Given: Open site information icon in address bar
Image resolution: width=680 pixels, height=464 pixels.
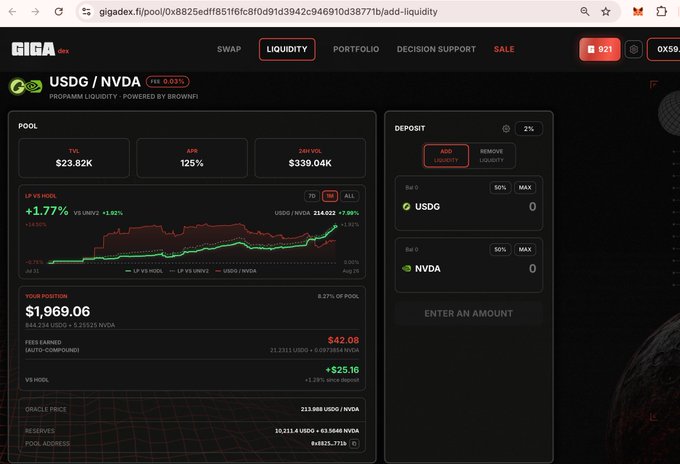Looking at the screenshot, I should click(x=86, y=12).
